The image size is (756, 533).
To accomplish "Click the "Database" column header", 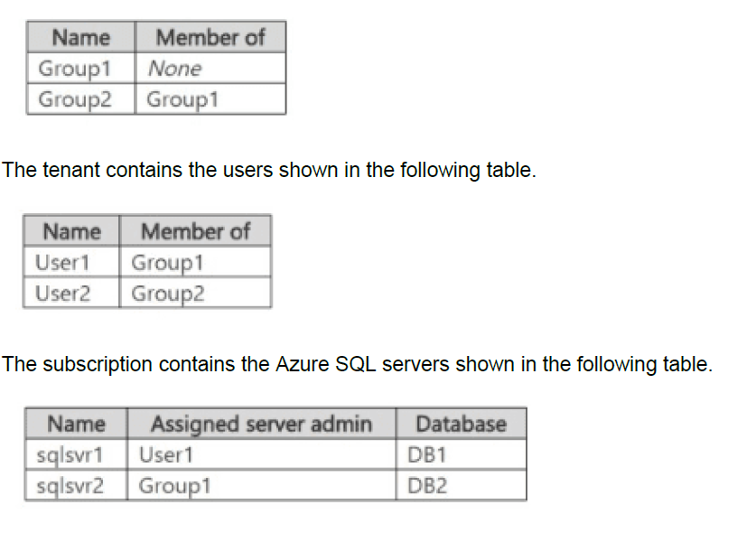I will pyautogui.click(x=461, y=424).
